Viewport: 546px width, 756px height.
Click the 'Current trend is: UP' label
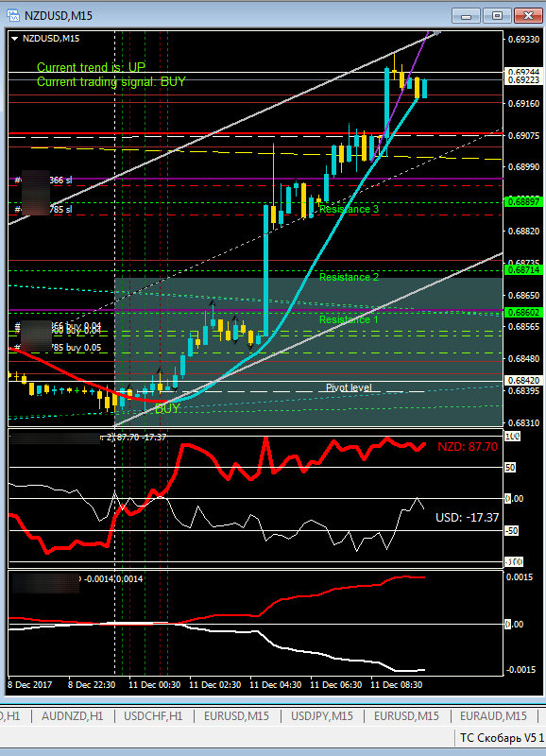[91, 67]
